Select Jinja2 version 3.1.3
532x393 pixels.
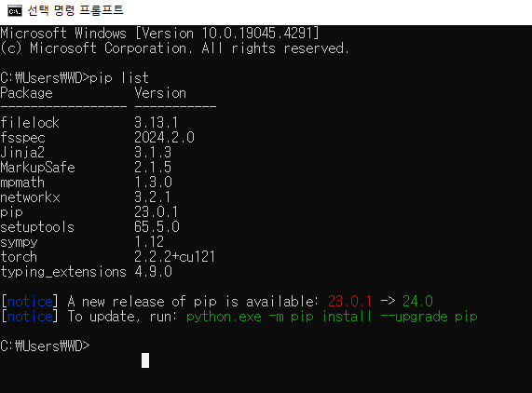[153, 153]
